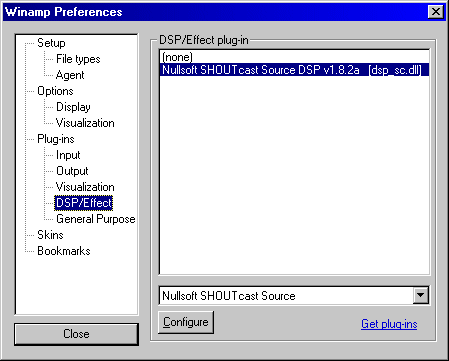Open Output plug-ins page

72,171
